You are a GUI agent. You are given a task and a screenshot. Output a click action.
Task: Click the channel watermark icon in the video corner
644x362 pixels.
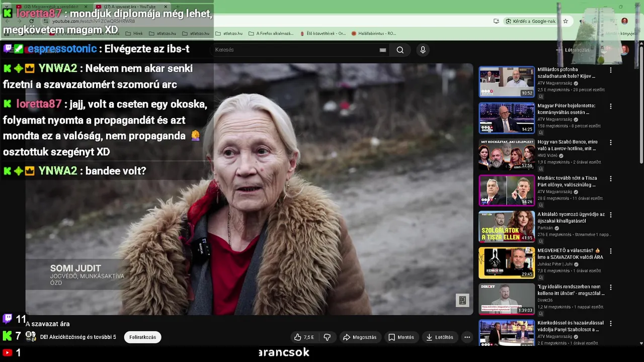point(462,301)
